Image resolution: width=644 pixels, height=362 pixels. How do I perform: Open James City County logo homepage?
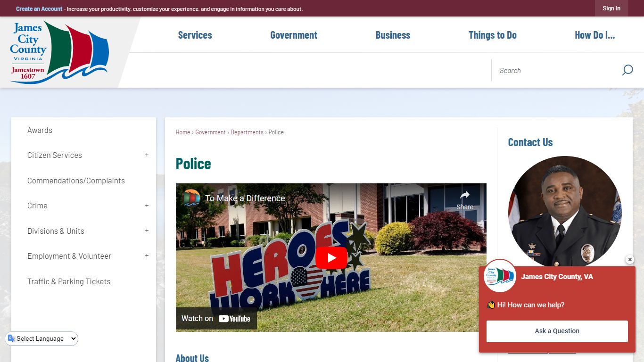(59, 52)
